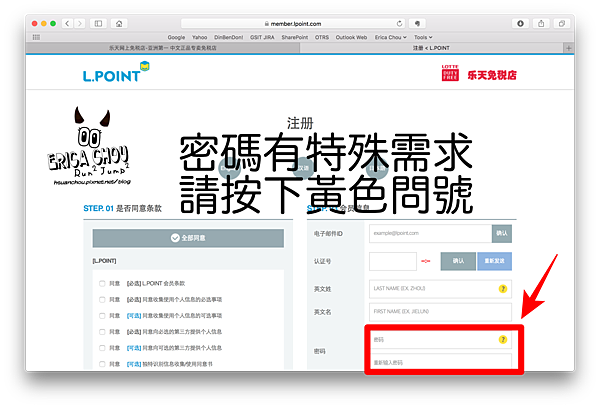The height and width of the screenshot is (408, 600).
Task: Open DinBenDon! bookmark
Action: click(228, 37)
